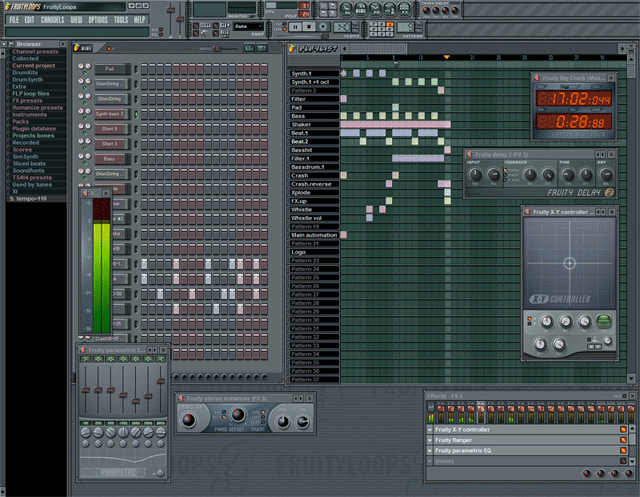
Task: Toggle the mute light under the Pad channel knobs
Action: [84, 73]
